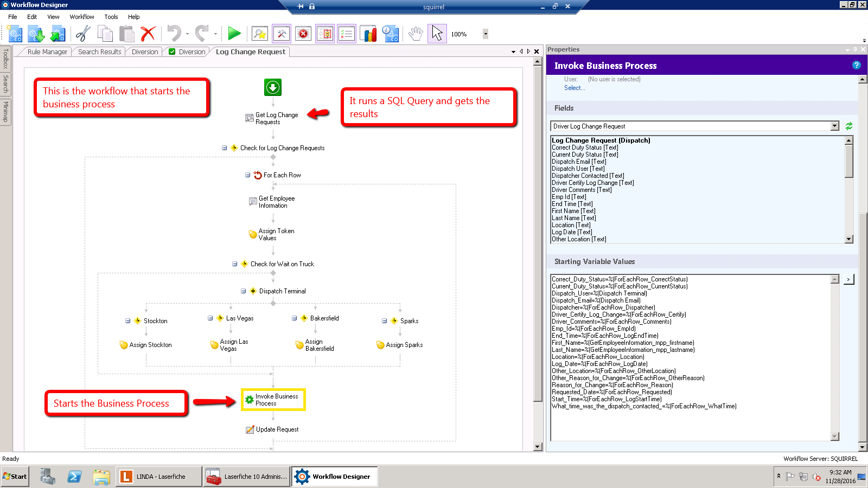Screen dimensions: 868x488
Task: Collapse the For Each Row activity
Action: (247, 175)
